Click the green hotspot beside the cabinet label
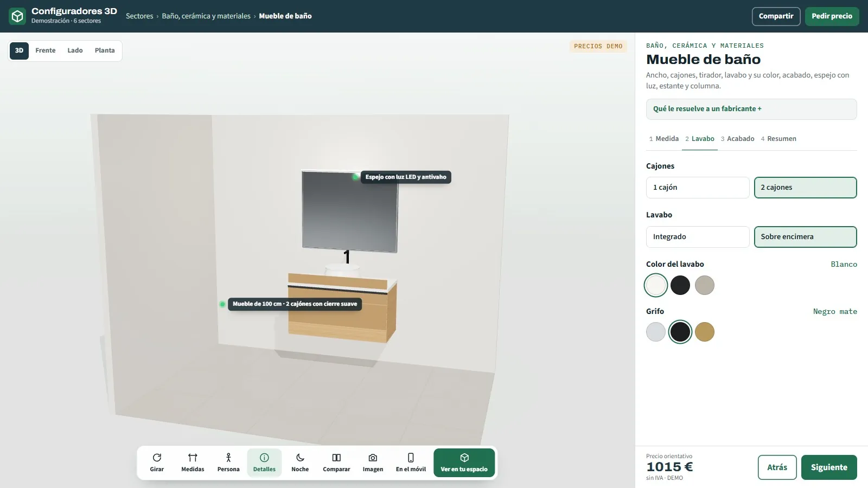The width and height of the screenshot is (868, 488). click(222, 304)
